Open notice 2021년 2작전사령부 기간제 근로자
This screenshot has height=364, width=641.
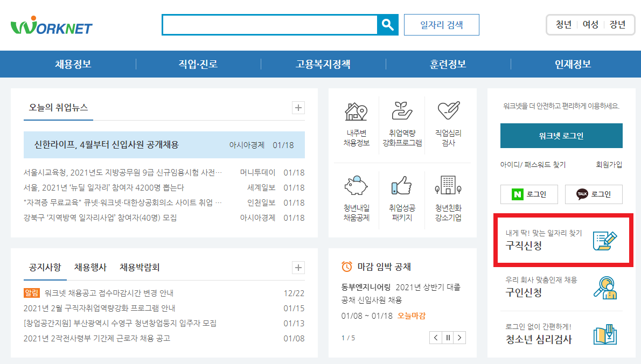97,338
